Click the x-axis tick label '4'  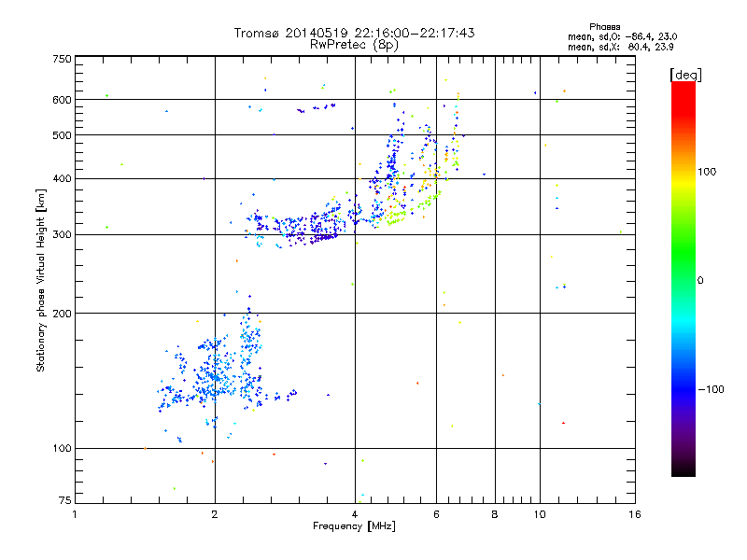[x=355, y=514]
